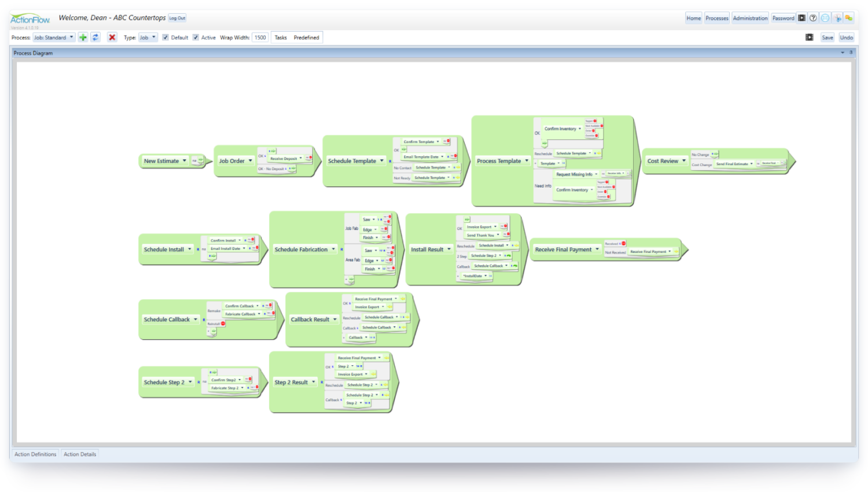This screenshot has height=492, width=868.
Task: Enable the Default checkbox
Action: [165, 37]
